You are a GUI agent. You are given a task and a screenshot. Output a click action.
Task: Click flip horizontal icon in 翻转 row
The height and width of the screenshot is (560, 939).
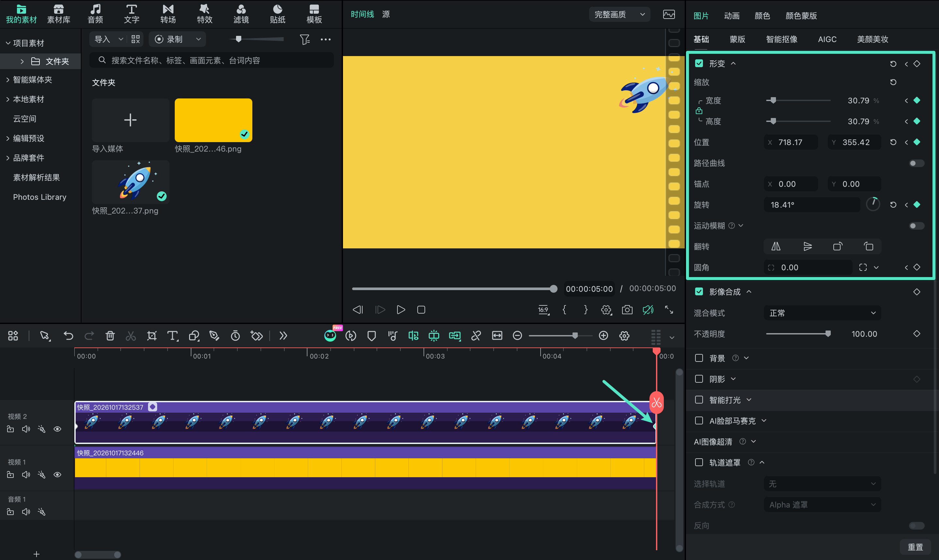point(776,246)
